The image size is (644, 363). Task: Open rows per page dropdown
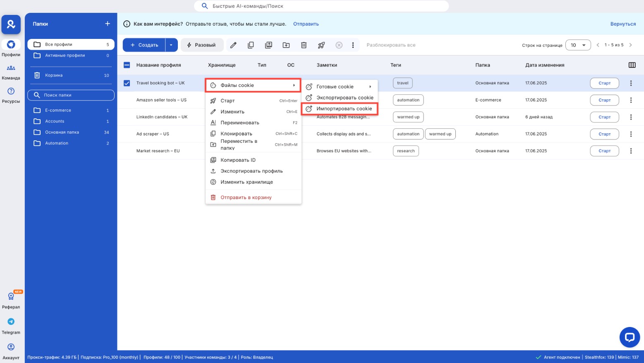point(578,45)
